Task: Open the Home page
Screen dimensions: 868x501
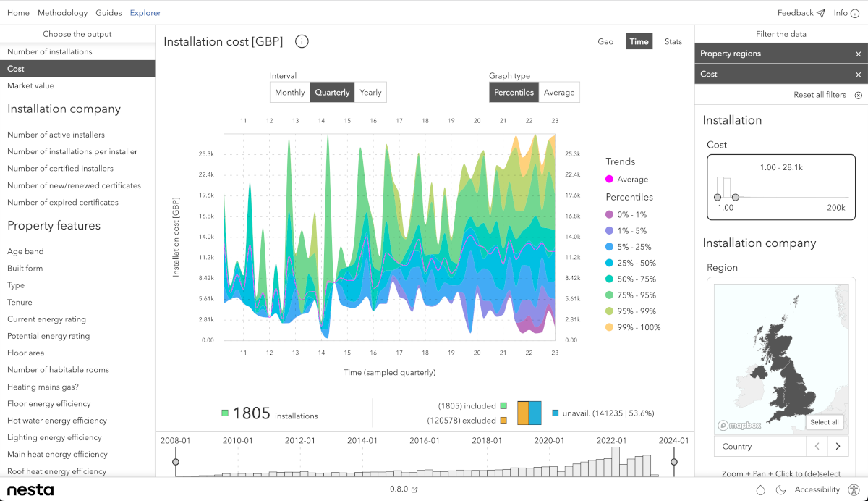Action: 18,13
